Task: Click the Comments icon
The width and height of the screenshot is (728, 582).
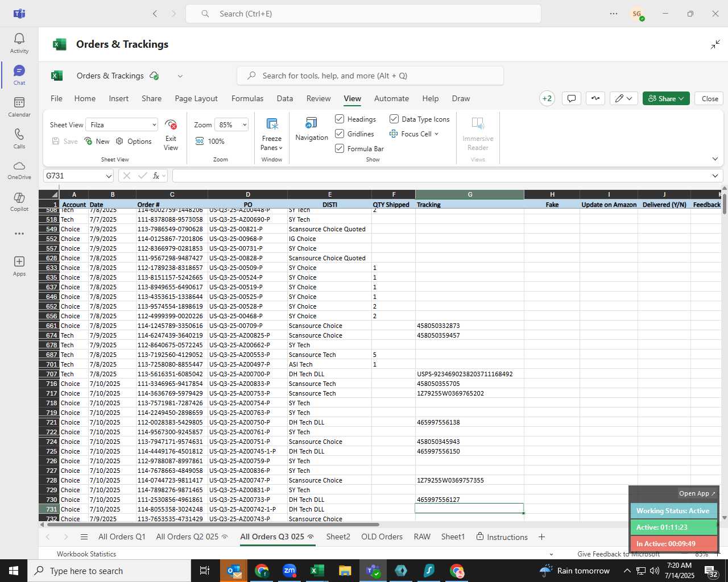Action: [572, 98]
